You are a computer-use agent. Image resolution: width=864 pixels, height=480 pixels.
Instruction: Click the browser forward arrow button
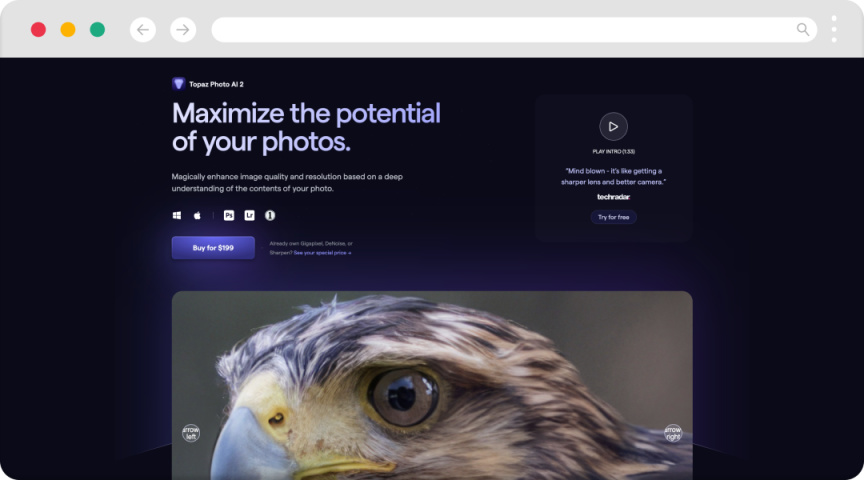(183, 30)
